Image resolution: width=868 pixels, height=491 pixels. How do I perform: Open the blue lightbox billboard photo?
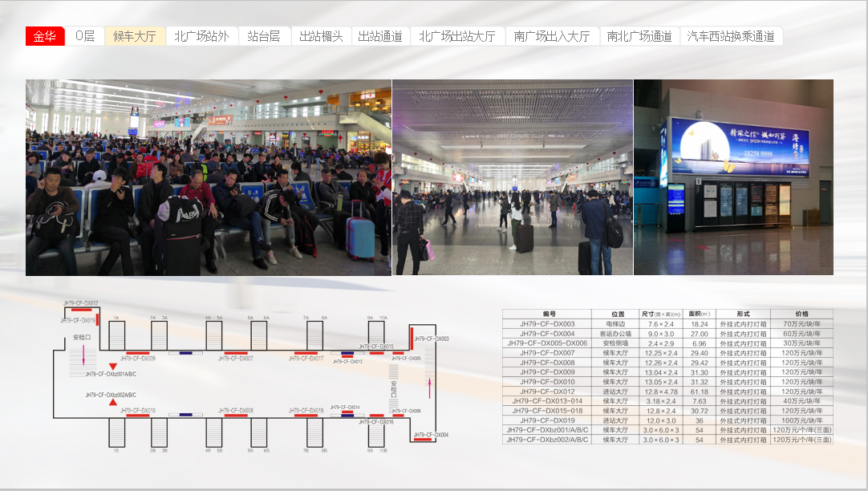point(733,177)
